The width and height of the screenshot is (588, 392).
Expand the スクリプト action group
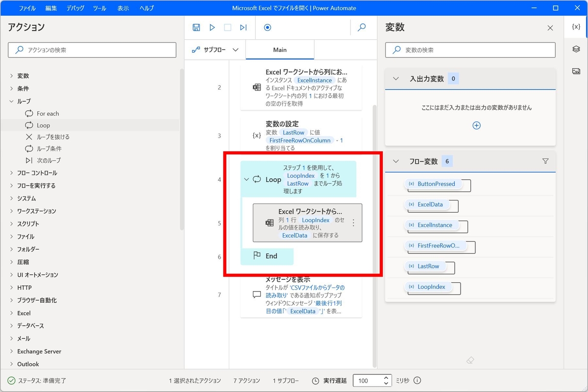(x=12, y=224)
